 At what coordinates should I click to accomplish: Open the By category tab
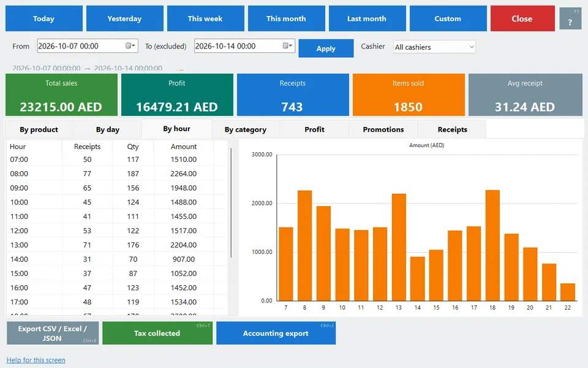point(246,129)
